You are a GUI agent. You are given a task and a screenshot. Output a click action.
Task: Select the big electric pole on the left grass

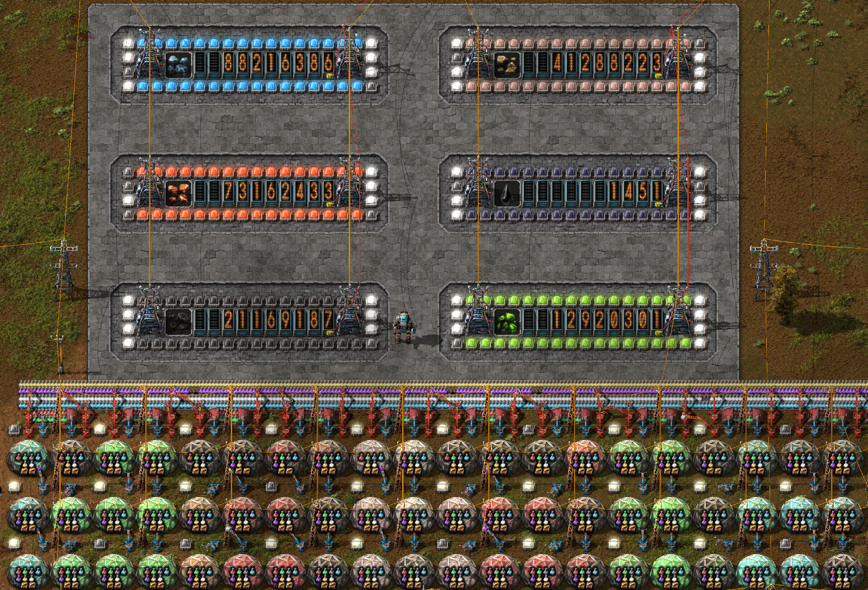64,270
